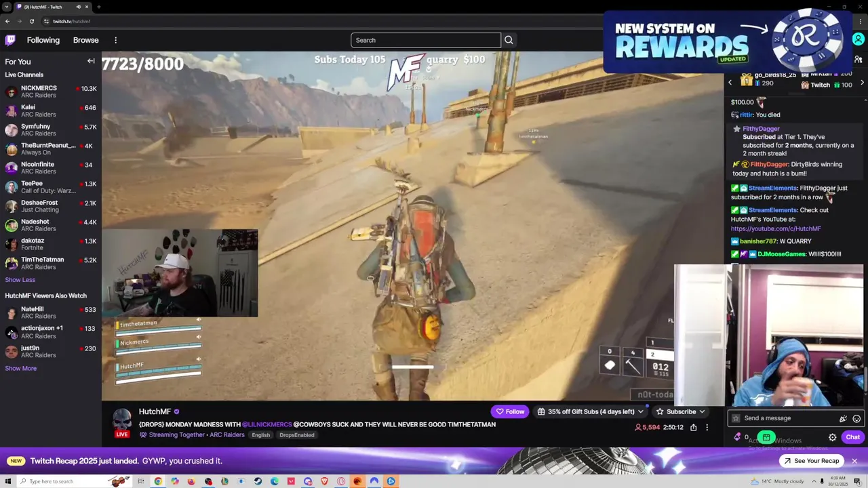Open the TimTheTatman channel
The height and width of the screenshot is (488, 868).
51,263
